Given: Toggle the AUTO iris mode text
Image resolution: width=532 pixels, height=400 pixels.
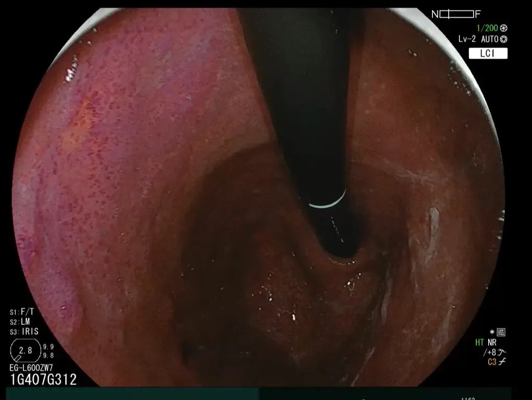Looking at the screenshot, I should 490,39.
